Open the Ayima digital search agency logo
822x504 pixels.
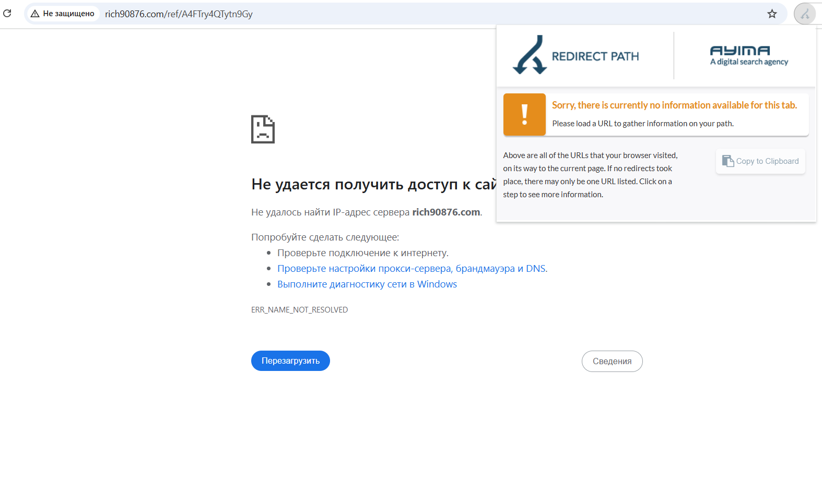click(749, 55)
